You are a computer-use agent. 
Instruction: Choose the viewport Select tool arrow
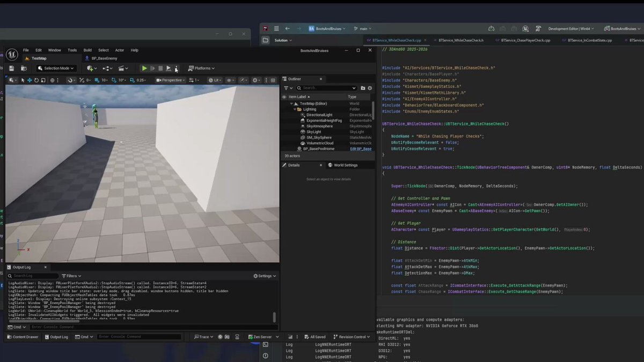23,80
